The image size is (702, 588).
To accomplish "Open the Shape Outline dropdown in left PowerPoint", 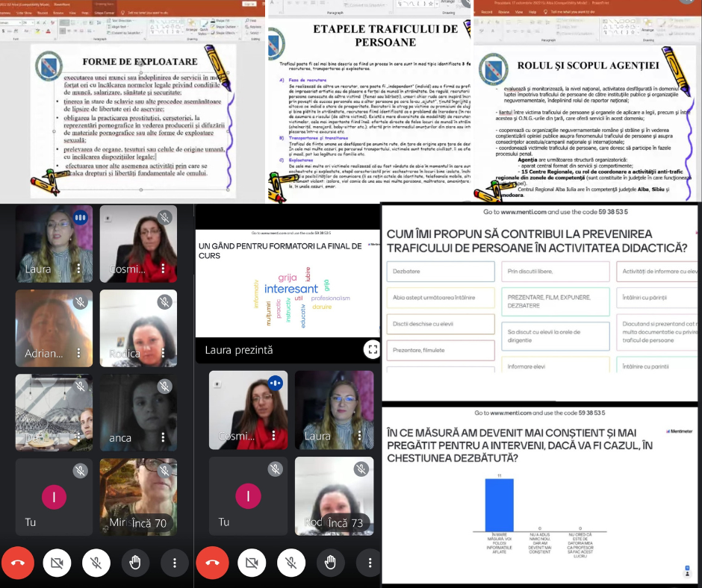I will click(237, 28).
